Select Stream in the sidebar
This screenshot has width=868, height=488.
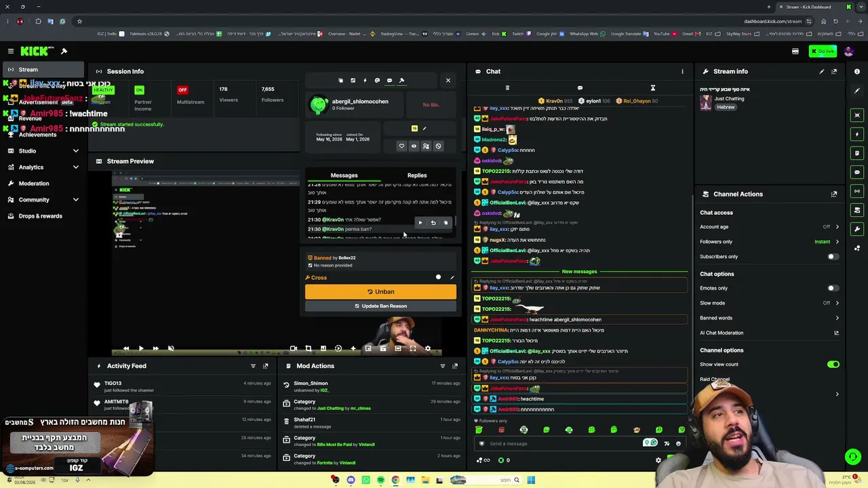tap(43, 69)
